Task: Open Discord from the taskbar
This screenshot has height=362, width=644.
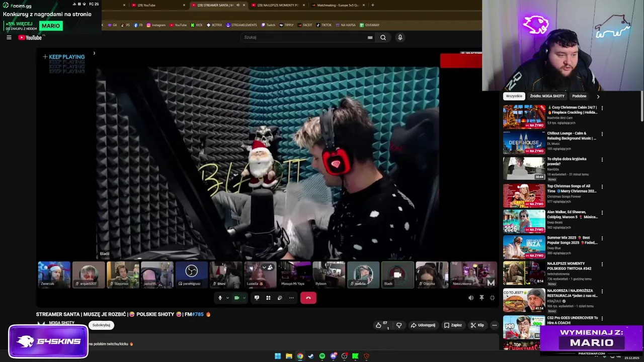Action: click(333, 356)
